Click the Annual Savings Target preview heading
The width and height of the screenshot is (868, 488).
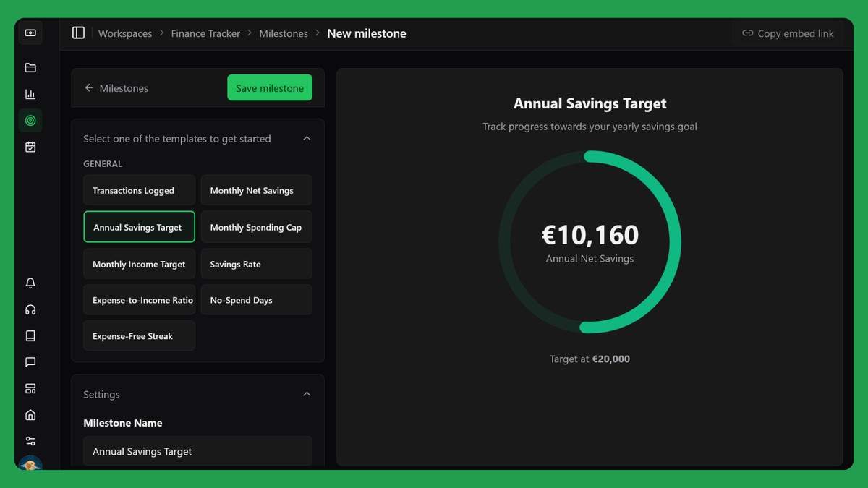[x=590, y=103]
